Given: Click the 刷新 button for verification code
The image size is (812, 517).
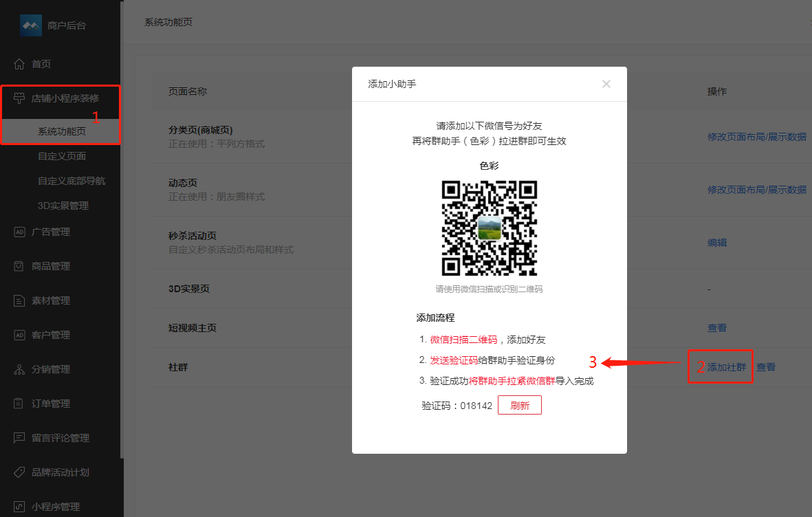Looking at the screenshot, I should point(519,405).
